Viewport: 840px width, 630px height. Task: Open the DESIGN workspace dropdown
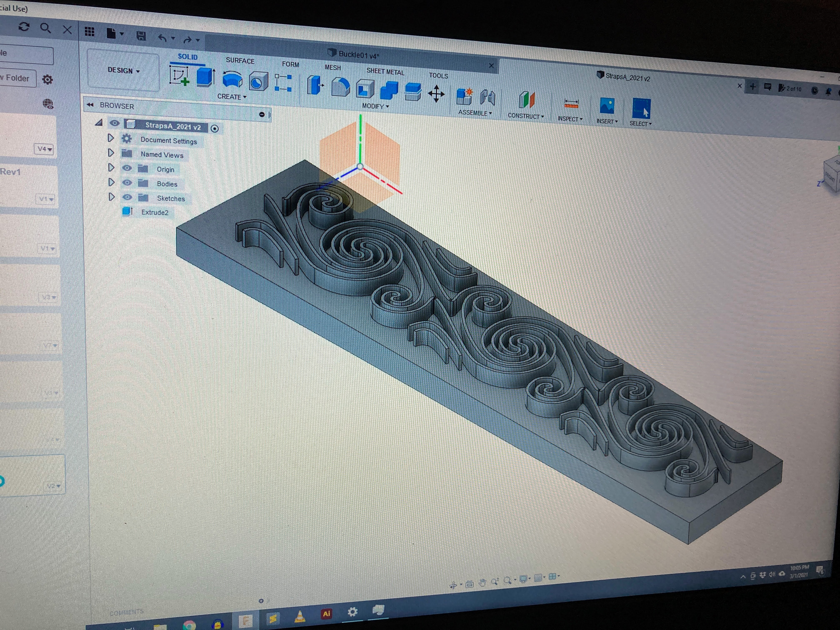tap(123, 71)
